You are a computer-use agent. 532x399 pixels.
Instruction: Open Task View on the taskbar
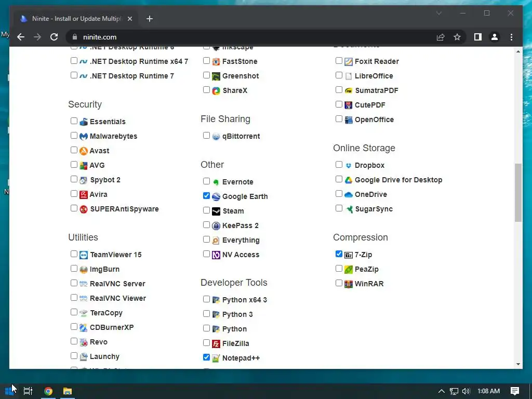coord(28,391)
